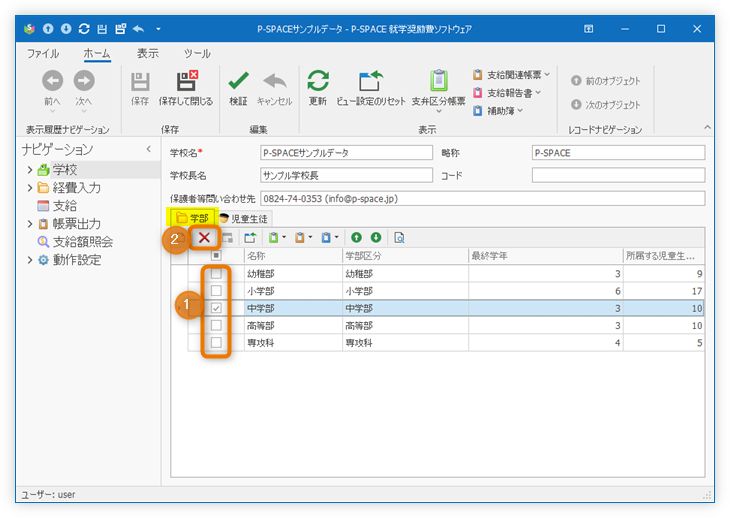730x518 pixels.
Task: Click the 略称 input field
Action: coord(618,153)
